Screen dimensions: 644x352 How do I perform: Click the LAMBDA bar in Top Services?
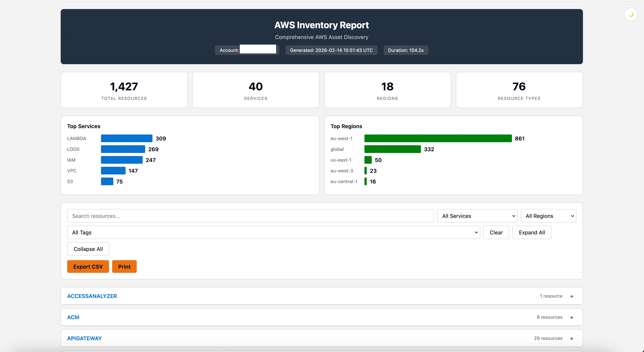126,138
